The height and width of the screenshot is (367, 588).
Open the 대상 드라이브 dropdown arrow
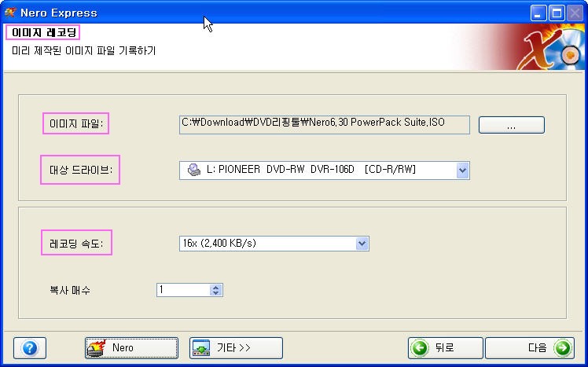pos(463,171)
